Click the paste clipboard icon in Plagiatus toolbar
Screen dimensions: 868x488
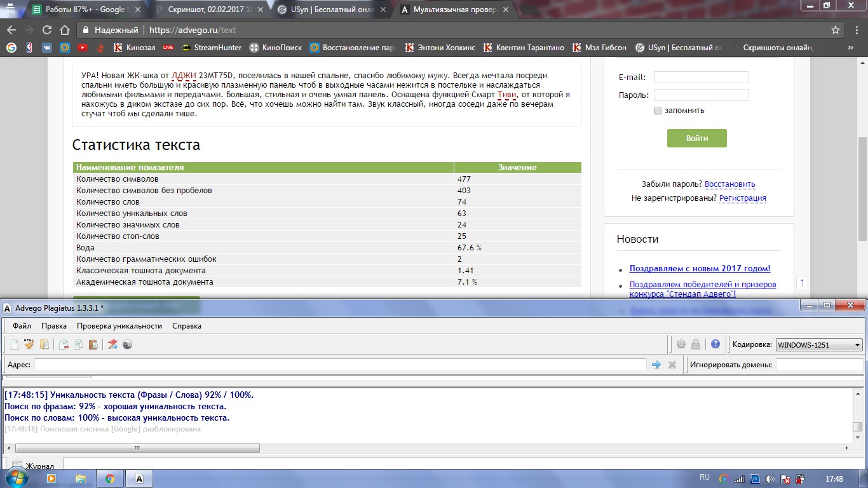[93, 344]
